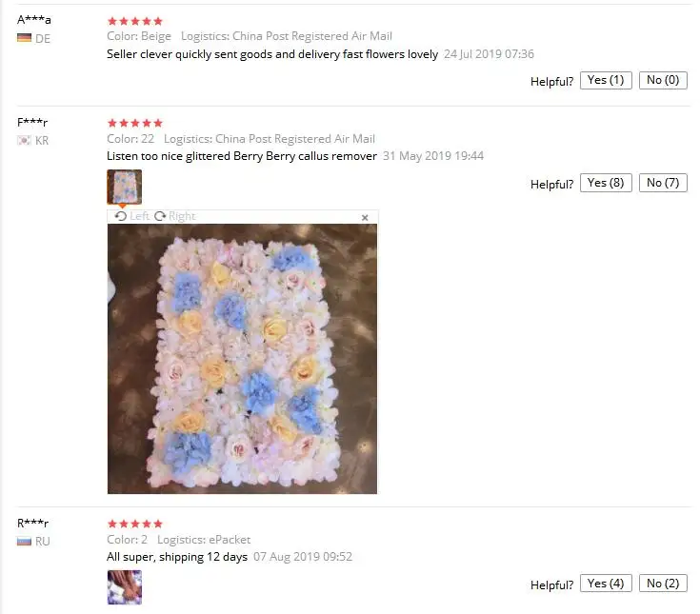This screenshot has width=700, height=614.
Task: Vote No (7) on the Korean review
Action: [x=663, y=183]
